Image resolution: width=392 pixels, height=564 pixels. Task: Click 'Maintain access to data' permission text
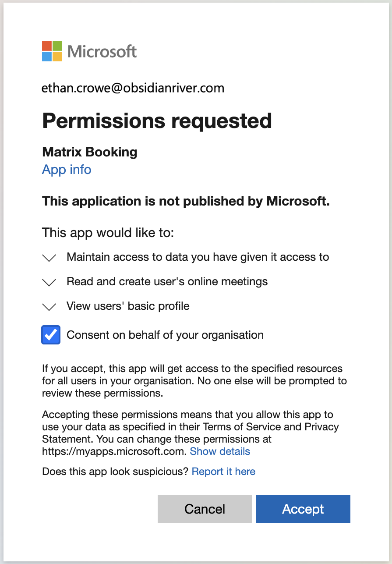point(198,257)
